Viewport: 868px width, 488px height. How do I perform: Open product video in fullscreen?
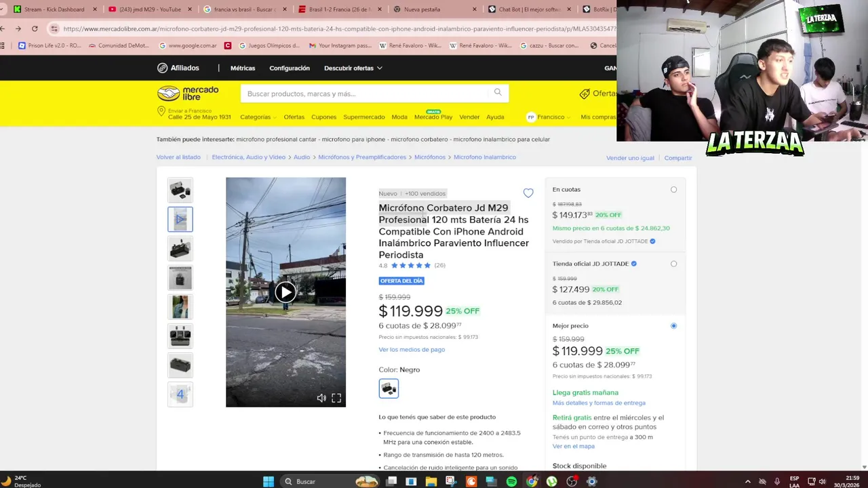click(x=336, y=398)
